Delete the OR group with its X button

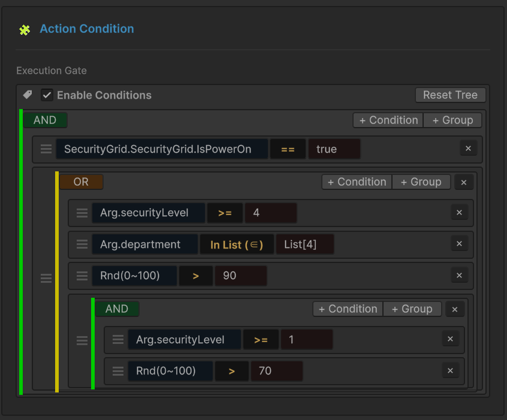463,182
